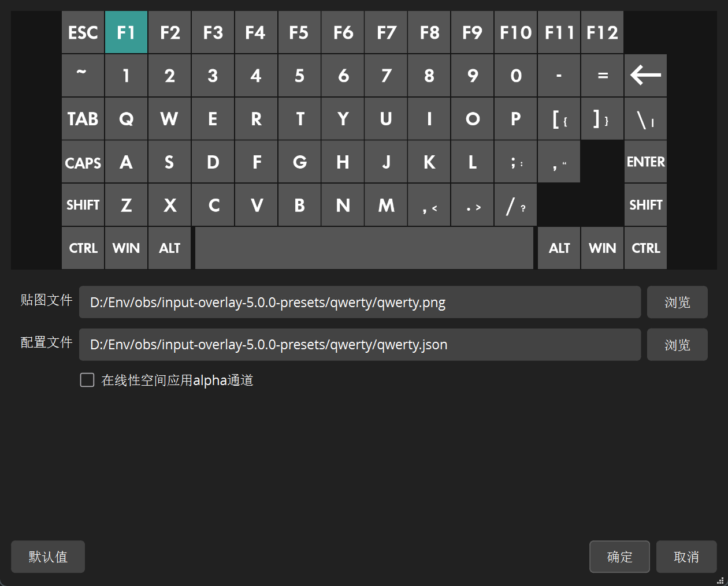
Task: Click the spacebar on the virtual keyboard
Action: click(x=364, y=248)
